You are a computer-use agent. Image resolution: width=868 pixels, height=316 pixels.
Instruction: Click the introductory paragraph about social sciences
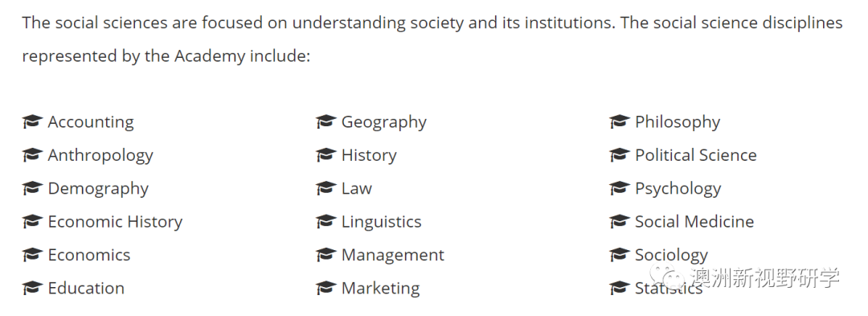coord(432,40)
